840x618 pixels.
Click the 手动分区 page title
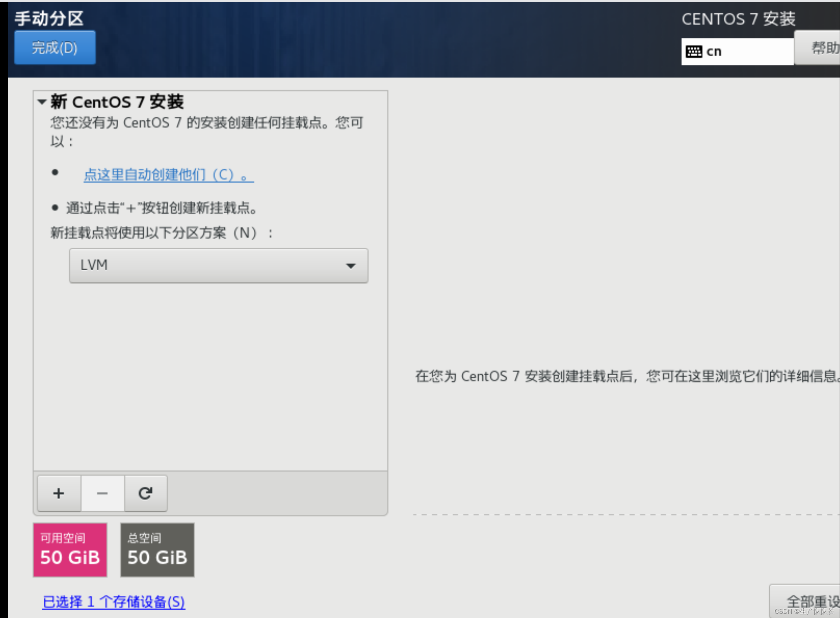click(x=49, y=18)
